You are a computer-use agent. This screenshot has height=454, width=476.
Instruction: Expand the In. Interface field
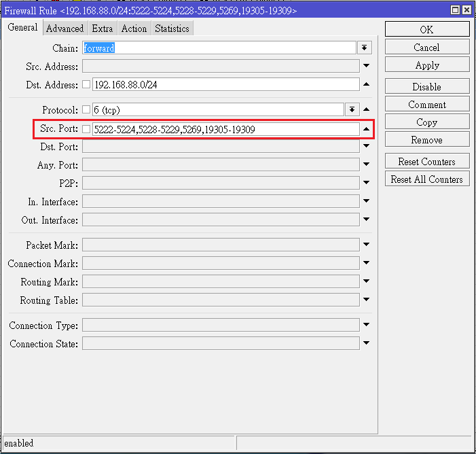367,201
